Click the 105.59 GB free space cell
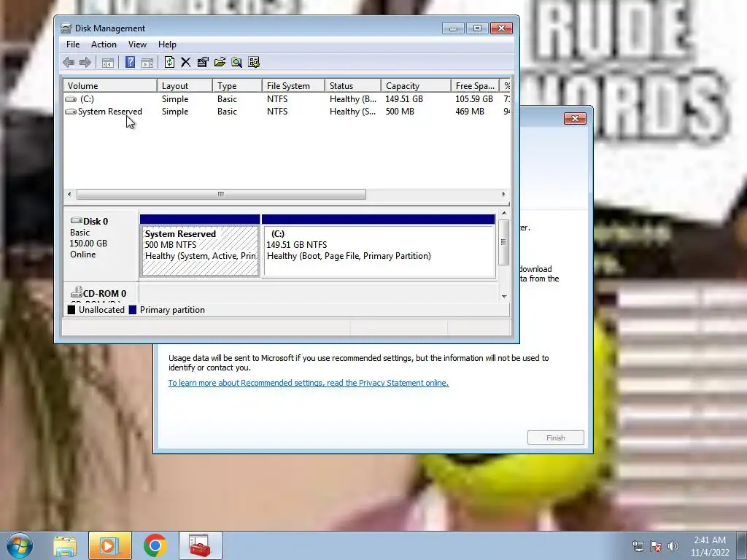 pos(474,99)
